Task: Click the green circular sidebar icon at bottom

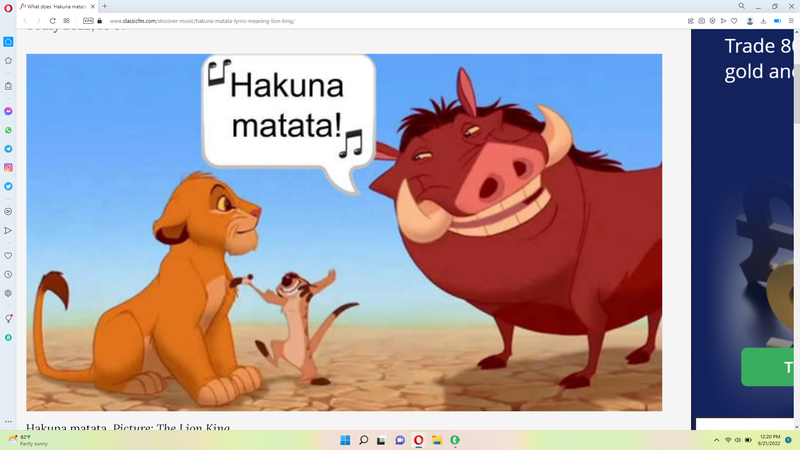Action: [x=8, y=337]
